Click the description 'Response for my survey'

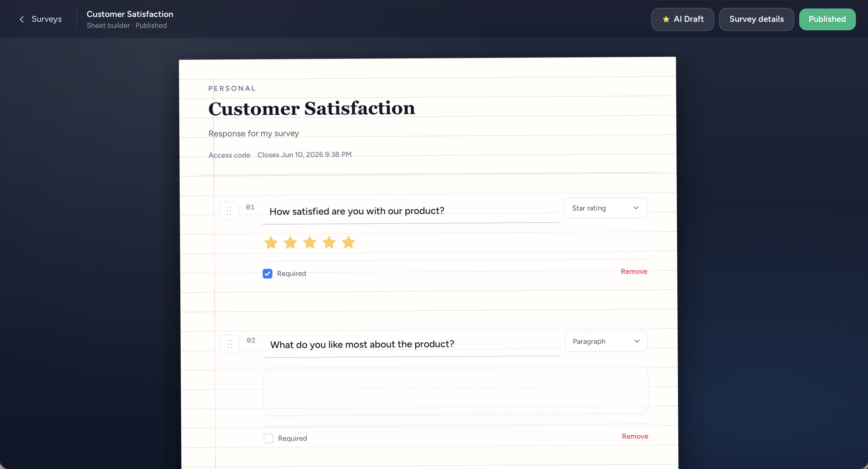pyautogui.click(x=254, y=133)
